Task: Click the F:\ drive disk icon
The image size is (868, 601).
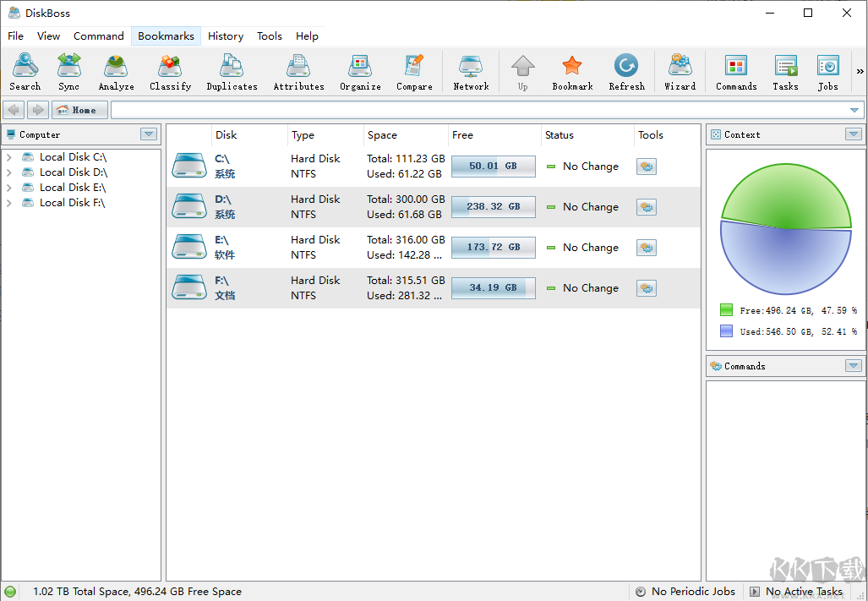Action: tap(188, 287)
